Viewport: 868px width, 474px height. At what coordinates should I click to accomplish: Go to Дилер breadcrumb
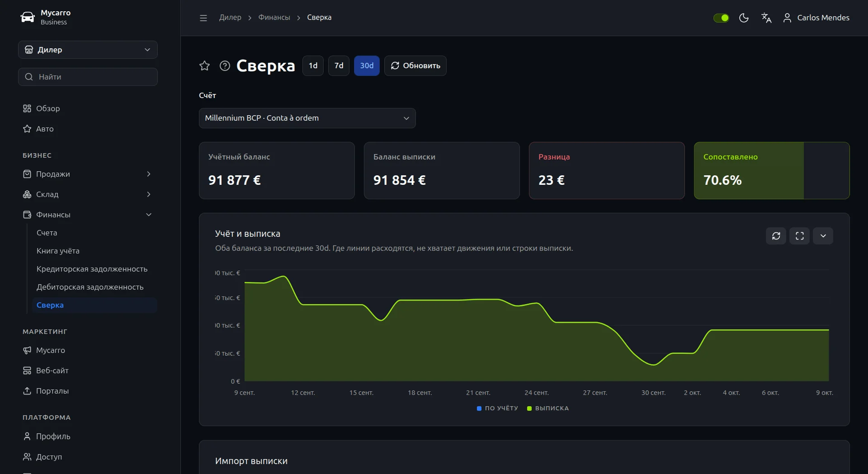(230, 18)
